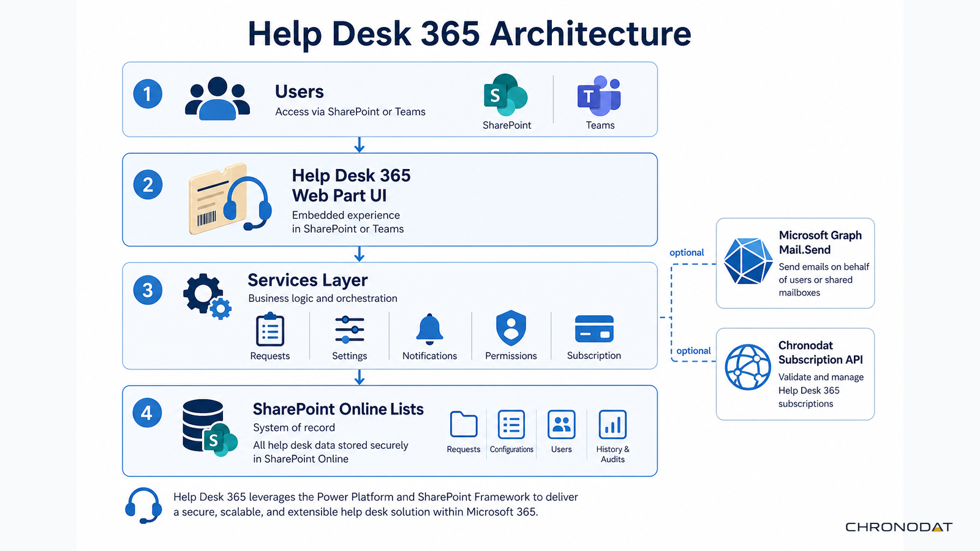The image size is (980, 551).
Task: Click the 'Requests' label in Services Layer
Action: (x=270, y=356)
